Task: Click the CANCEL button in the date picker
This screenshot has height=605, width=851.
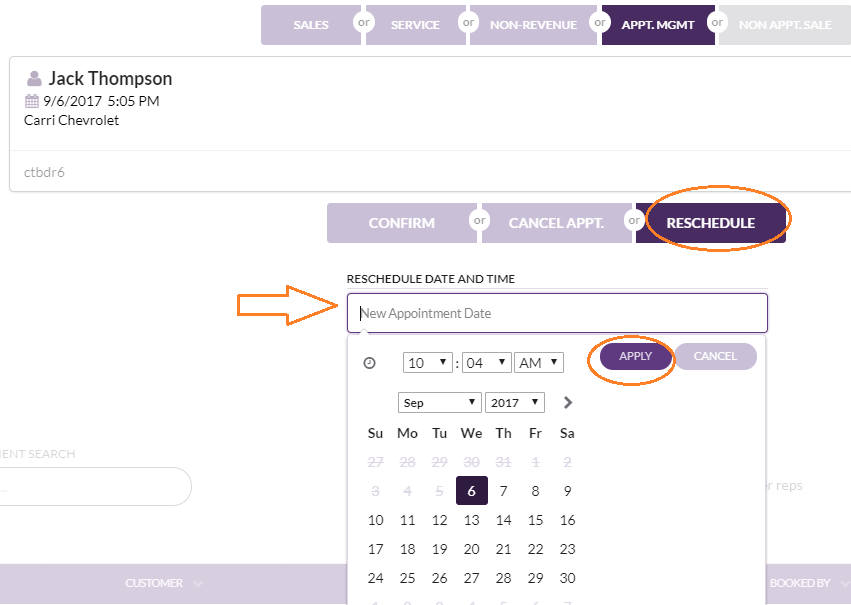Action: tap(715, 356)
